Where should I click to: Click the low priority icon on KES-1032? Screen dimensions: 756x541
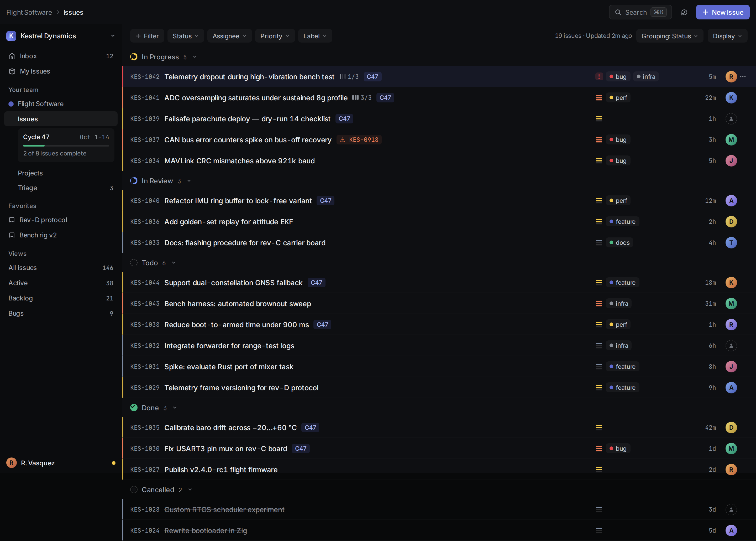coord(599,345)
